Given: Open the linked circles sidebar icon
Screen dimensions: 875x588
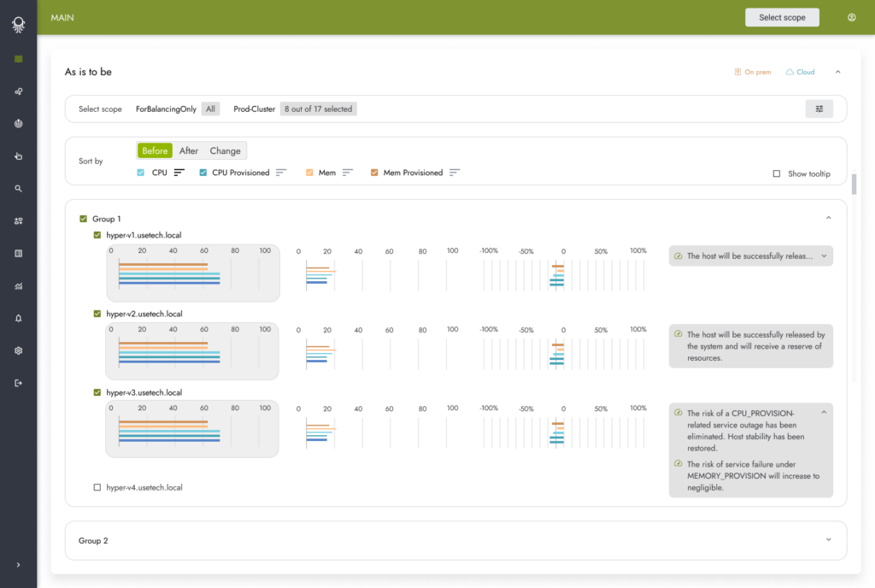Looking at the screenshot, I should pos(19,91).
